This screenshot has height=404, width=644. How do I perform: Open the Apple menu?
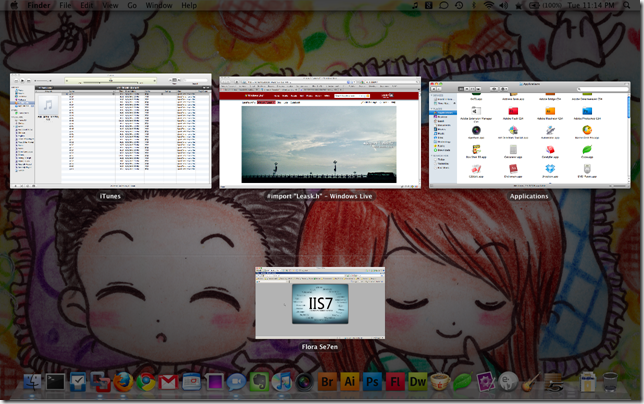coord(14,5)
